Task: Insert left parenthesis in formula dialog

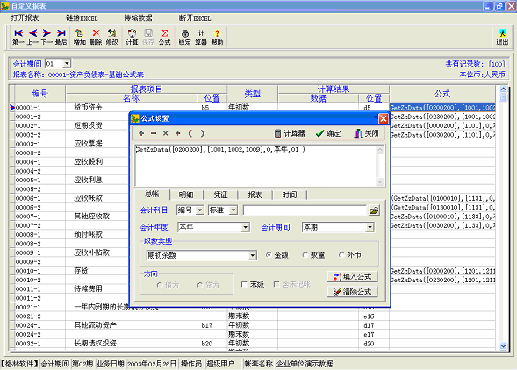Action: pos(190,133)
